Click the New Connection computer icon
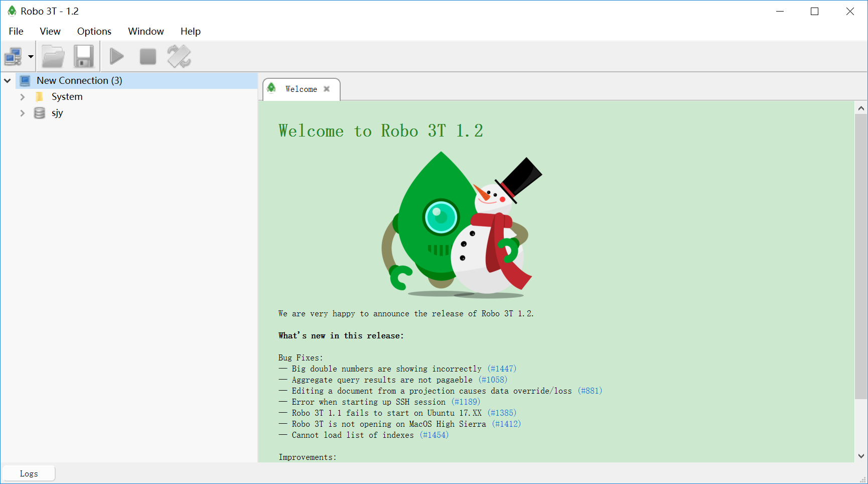868x484 pixels. [x=25, y=80]
